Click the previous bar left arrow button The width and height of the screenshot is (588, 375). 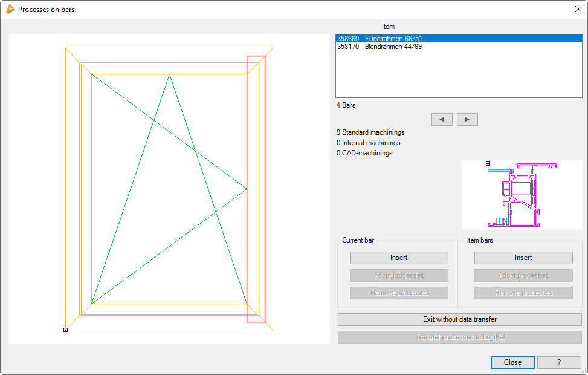442,119
